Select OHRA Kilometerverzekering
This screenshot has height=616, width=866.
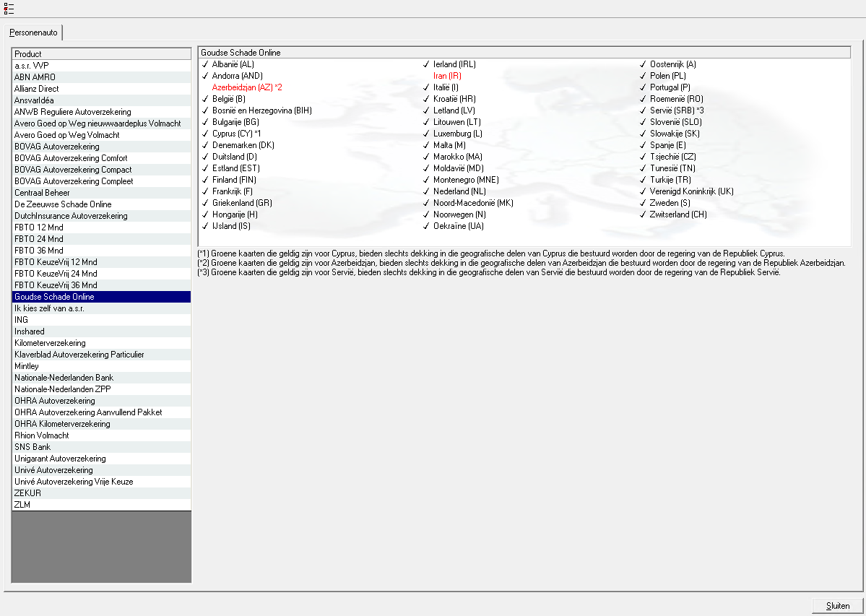[101, 425]
